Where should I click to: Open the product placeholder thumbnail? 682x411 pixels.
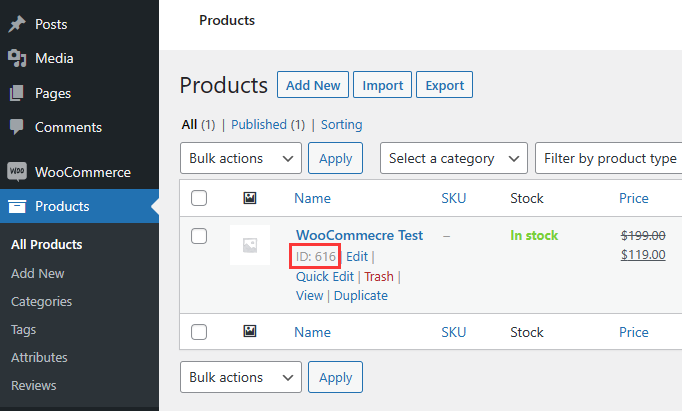(250, 245)
